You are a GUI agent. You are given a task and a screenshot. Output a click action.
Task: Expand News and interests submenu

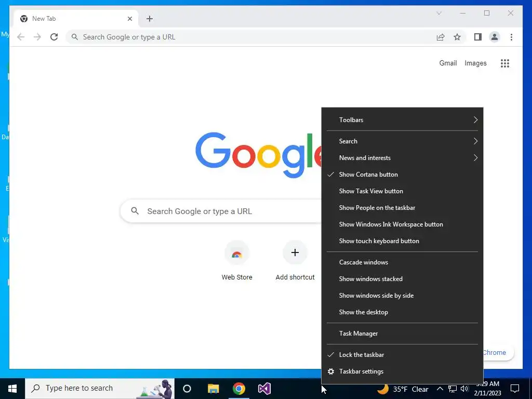(402, 158)
